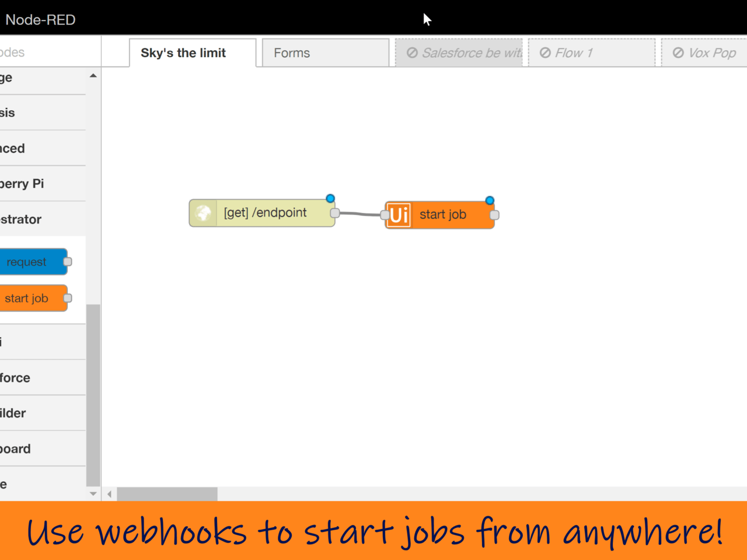Viewport: 747px width, 560px height.
Task: Click the output port of the endpoint node
Action: pos(335,213)
